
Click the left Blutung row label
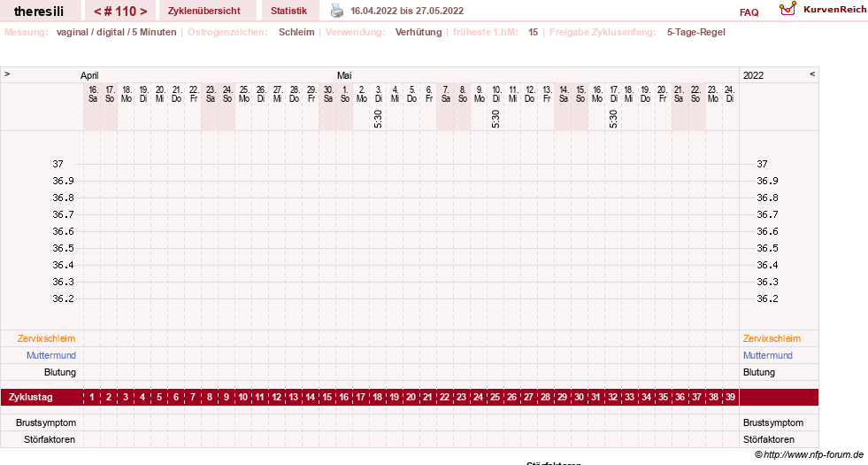click(60, 373)
